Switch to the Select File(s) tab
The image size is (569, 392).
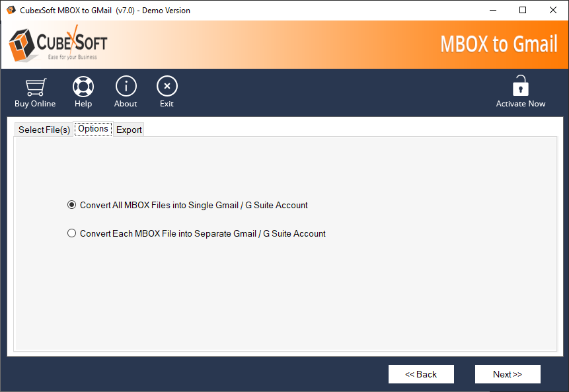pyautogui.click(x=44, y=130)
